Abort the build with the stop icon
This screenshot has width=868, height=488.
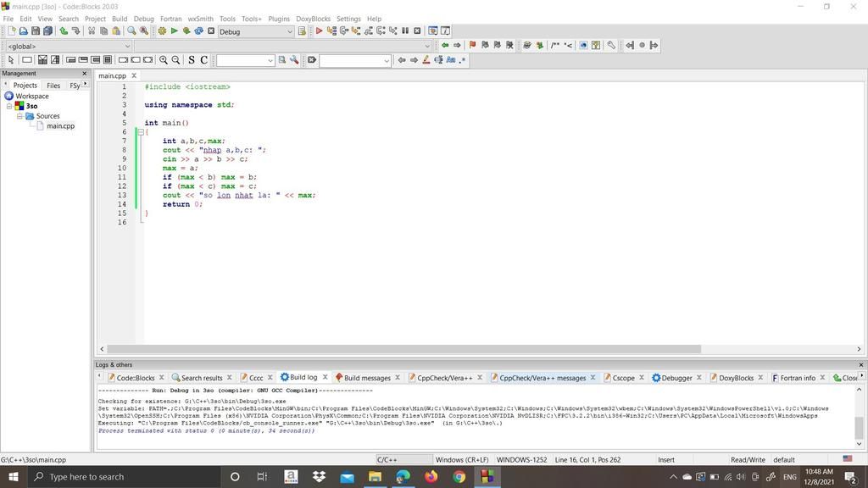coord(211,31)
